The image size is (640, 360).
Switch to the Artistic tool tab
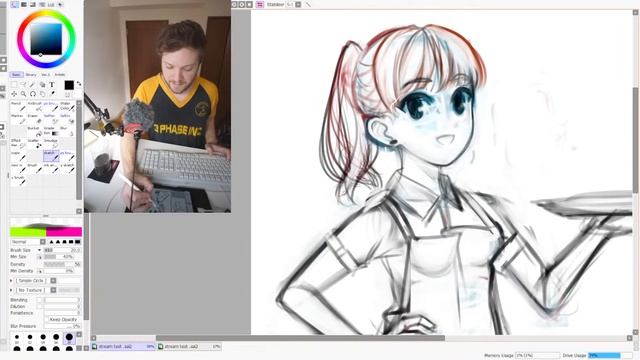click(60, 75)
